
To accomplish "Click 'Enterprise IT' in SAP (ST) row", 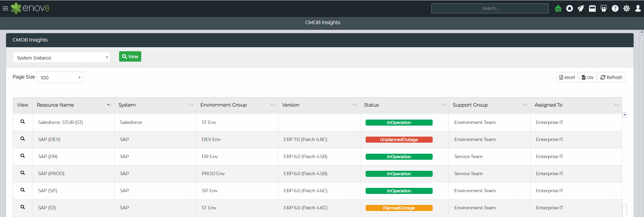I will click(x=550, y=208).
